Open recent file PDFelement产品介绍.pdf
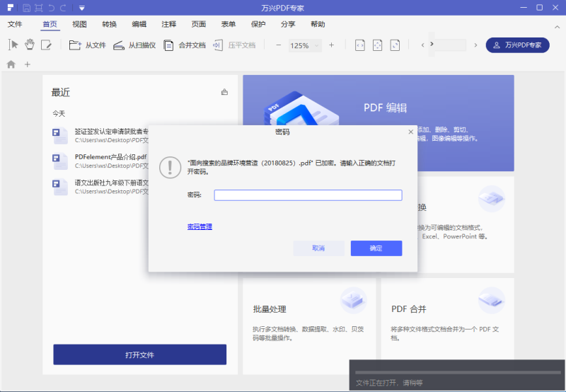566x392 pixels. tap(100, 161)
